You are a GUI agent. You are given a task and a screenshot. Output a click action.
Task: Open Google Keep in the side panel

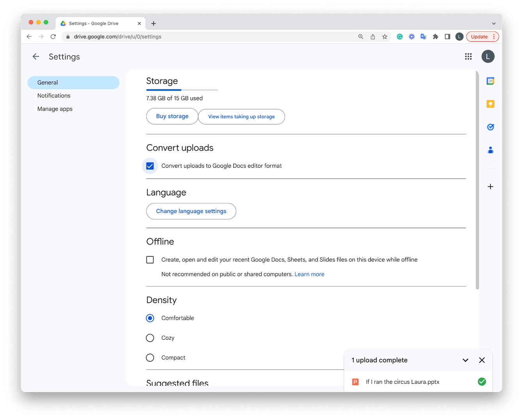click(490, 104)
